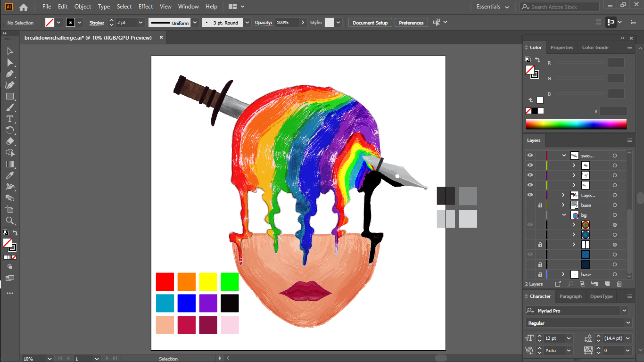Screen dimensions: 644x362
Task: Toggle visibility of bg layer
Action: [530, 215]
